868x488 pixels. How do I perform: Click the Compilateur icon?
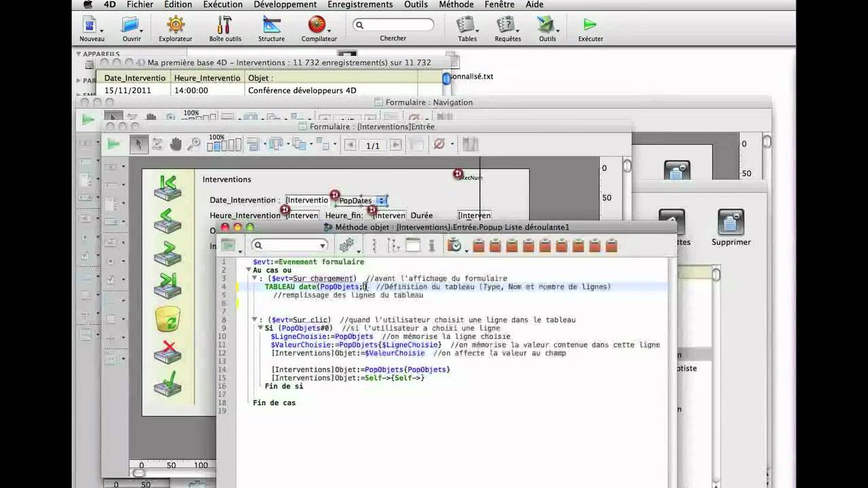pyautogui.click(x=317, y=24)
